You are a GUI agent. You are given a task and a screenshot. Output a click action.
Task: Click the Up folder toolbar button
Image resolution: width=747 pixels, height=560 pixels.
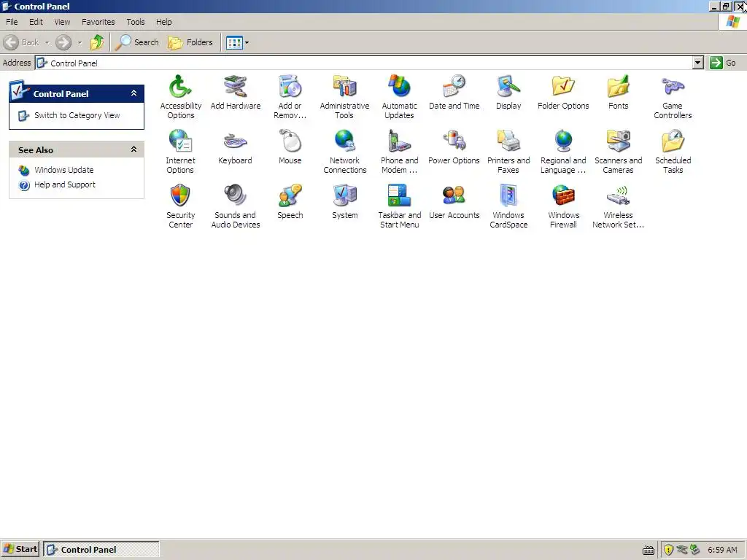[x=97, y=42]
